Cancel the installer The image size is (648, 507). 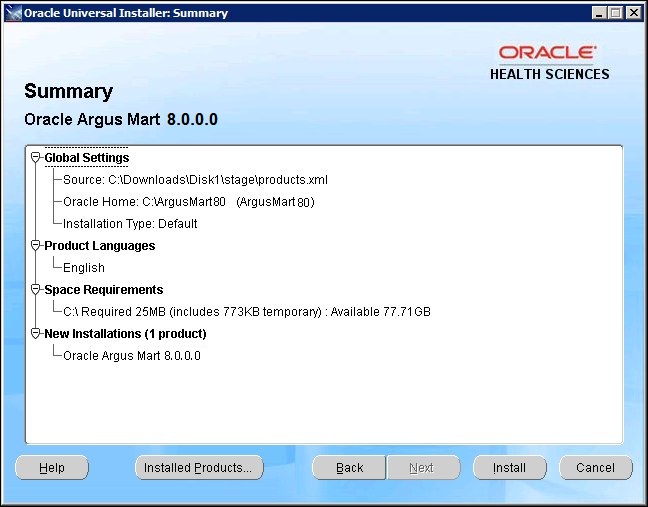596,468
